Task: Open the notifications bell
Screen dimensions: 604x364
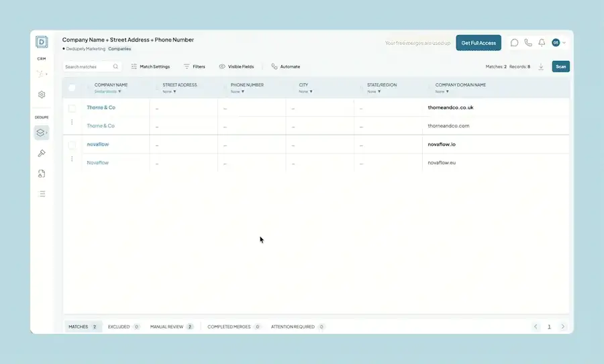Action: click(542, 43)
